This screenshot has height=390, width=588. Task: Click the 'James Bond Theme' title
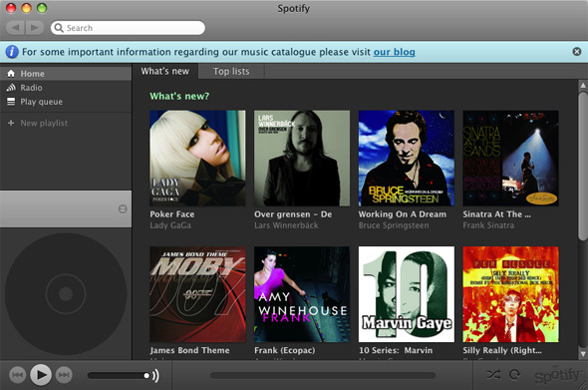[x=189, y=350]
